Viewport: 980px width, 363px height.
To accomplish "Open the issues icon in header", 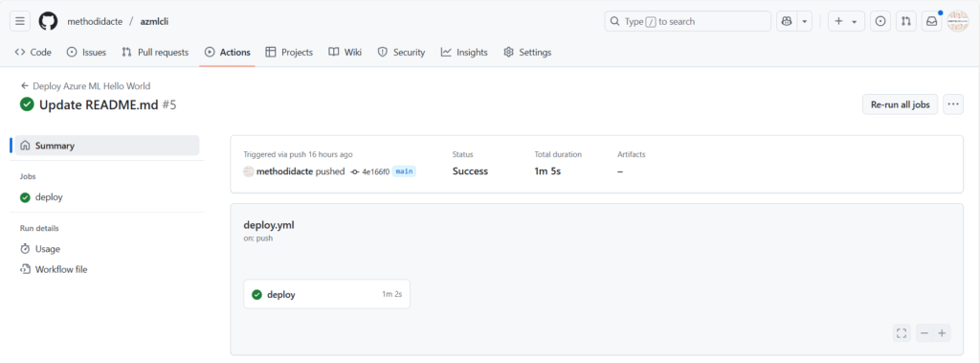I will click(880, 21).
